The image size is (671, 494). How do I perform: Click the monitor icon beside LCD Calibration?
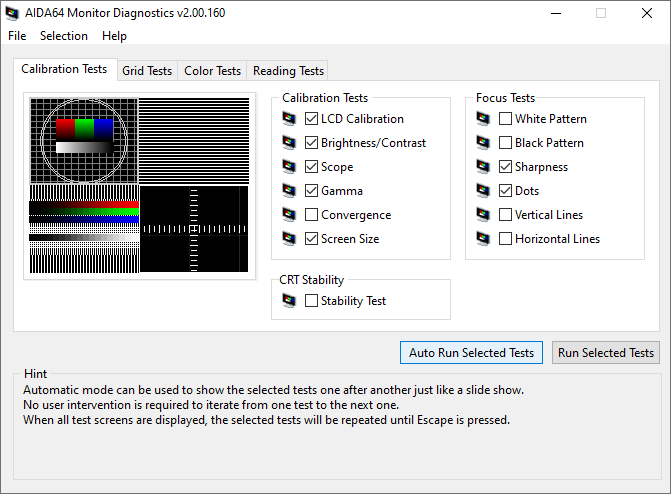[x=289, y=119]
